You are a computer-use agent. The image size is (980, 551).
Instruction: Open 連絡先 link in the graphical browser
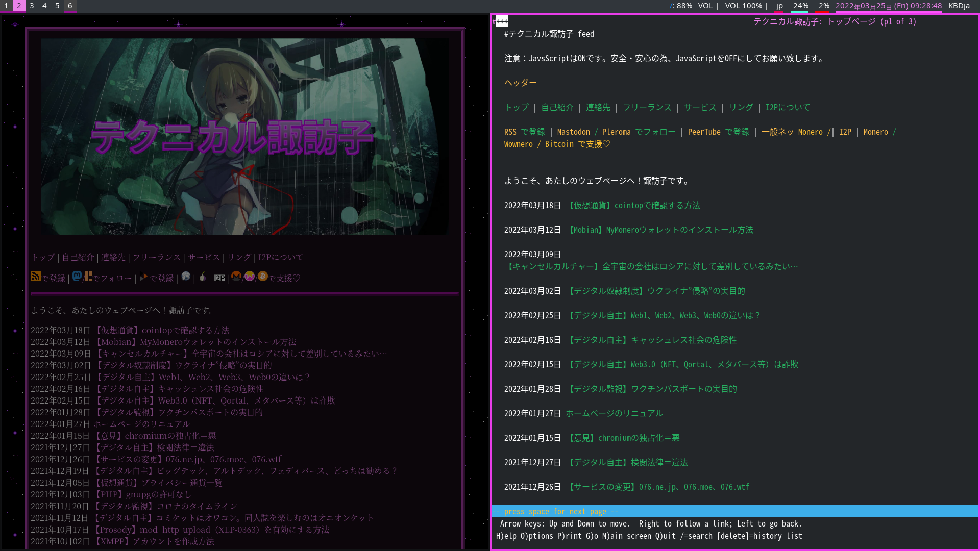coord(113,257)
